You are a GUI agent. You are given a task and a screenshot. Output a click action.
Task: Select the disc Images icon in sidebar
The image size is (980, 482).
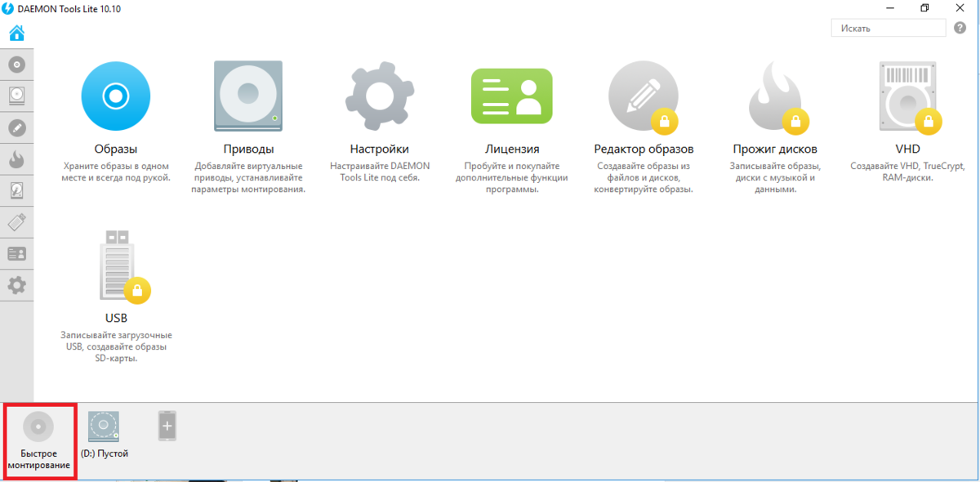click(x=16, y=64)
